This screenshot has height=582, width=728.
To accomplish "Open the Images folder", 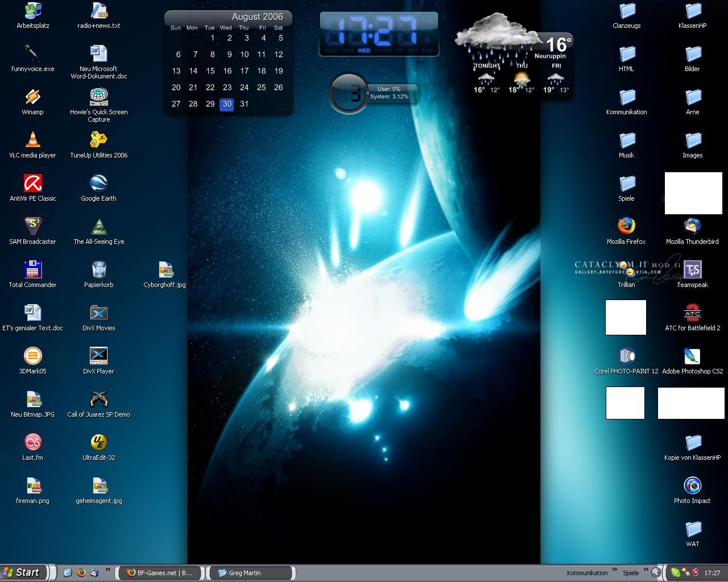I will point(692,145).
